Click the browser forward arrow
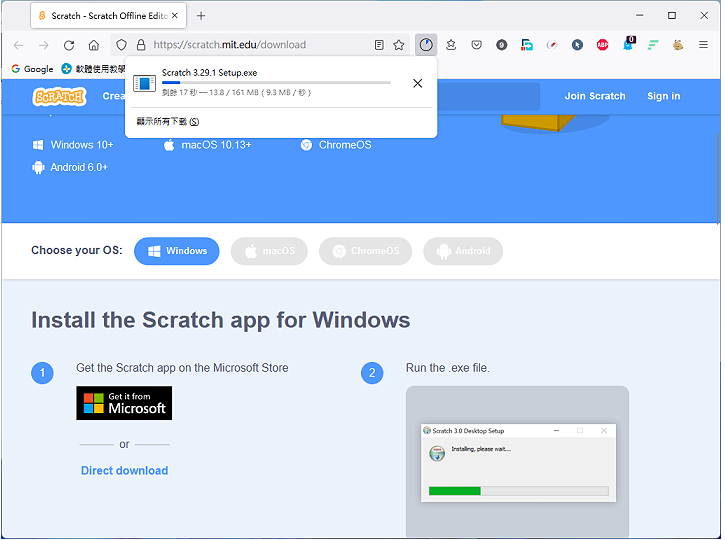The height and width of the screenshot is (540, 725). coord(43,45)
